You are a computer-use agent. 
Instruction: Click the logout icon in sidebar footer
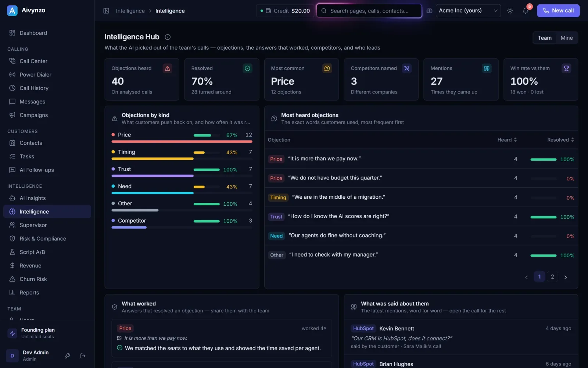point(83,355)
